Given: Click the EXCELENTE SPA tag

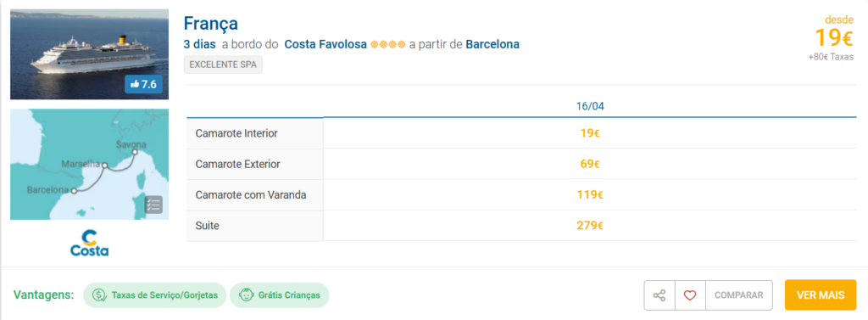Looking at the screenshot, I should click(x=223, y=65).
